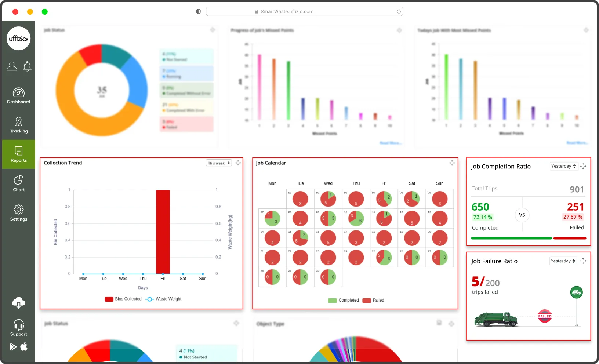The width and height of the screenshot is (599, 364).
Task: Open the This week dropdown
Action: [219, 163]
